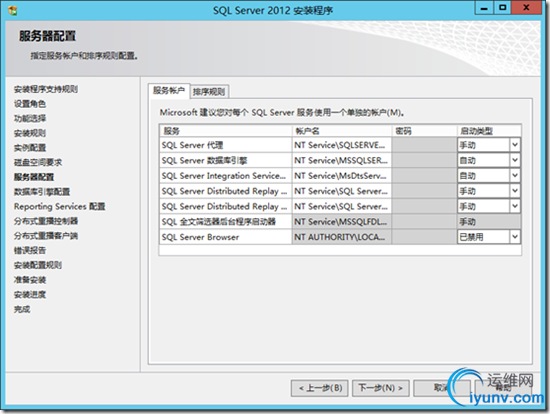Image resolution: width=550 pixels, height=414 pixels.
Task: Click the 下一步(N) next button
Action: pyautogui.click(x=381, y=388)
